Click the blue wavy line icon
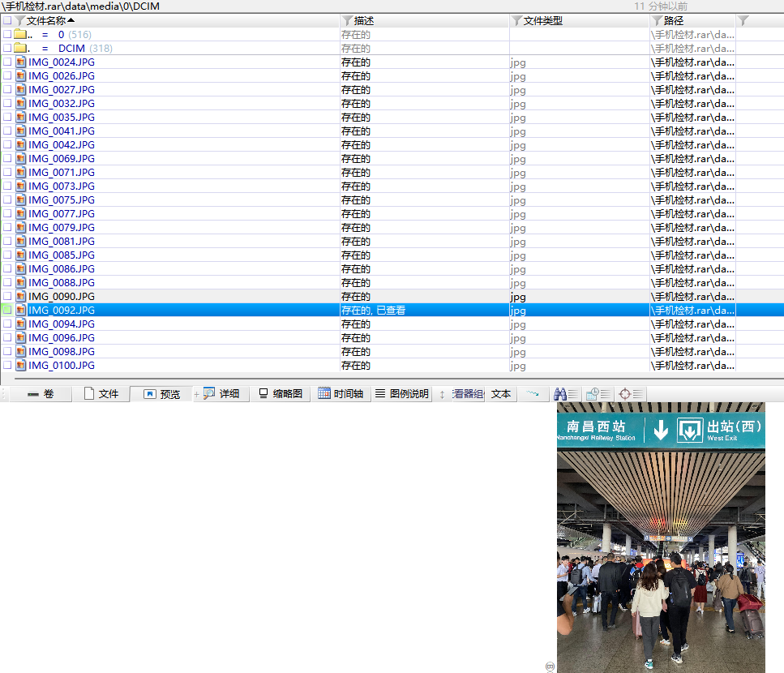 click(x=533, y=394)
